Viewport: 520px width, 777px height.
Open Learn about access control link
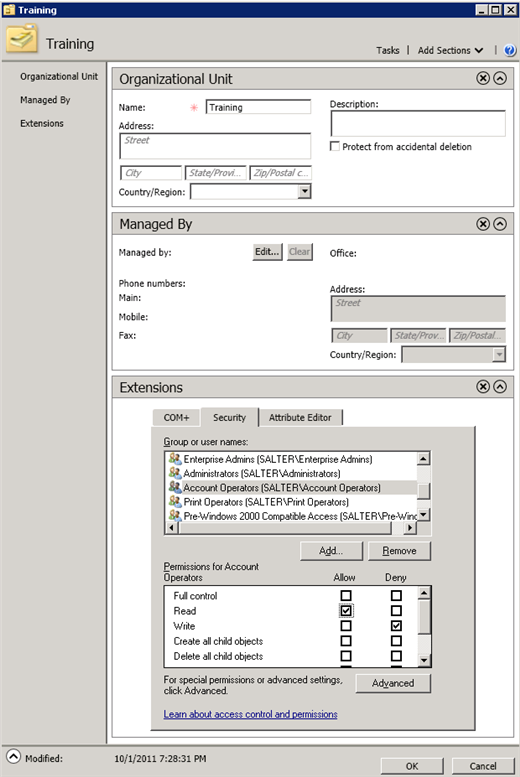click(x=250, y=714)
